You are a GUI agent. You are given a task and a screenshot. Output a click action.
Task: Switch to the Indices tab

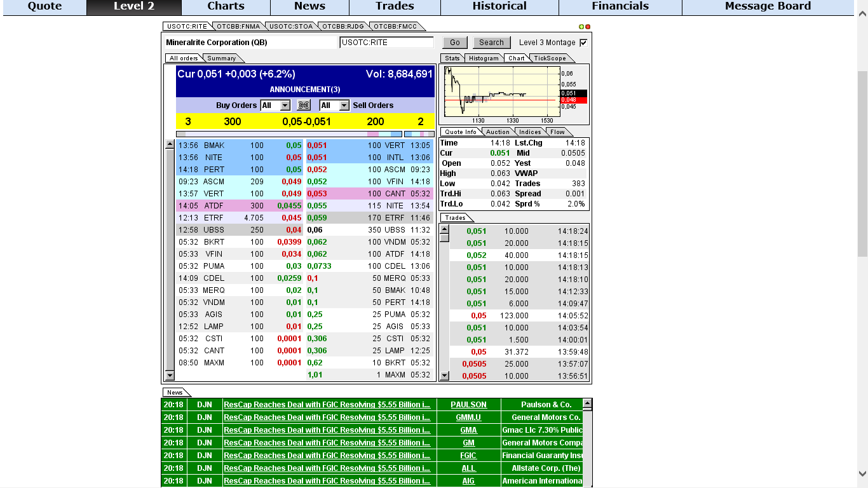[x=530, y=132]
